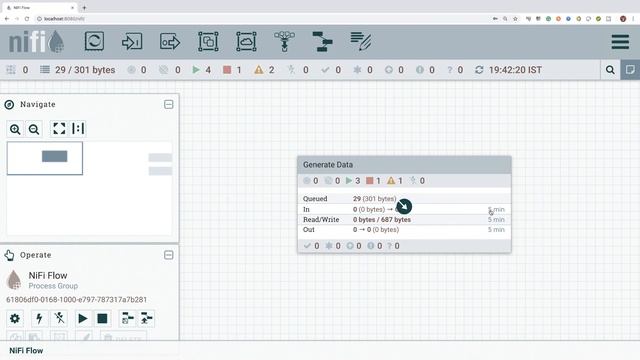Click the 'NiFi Flow' name in Operate panel
Image resolution: width=640 pixels, height=360 pixels.
tap(48, 276)
